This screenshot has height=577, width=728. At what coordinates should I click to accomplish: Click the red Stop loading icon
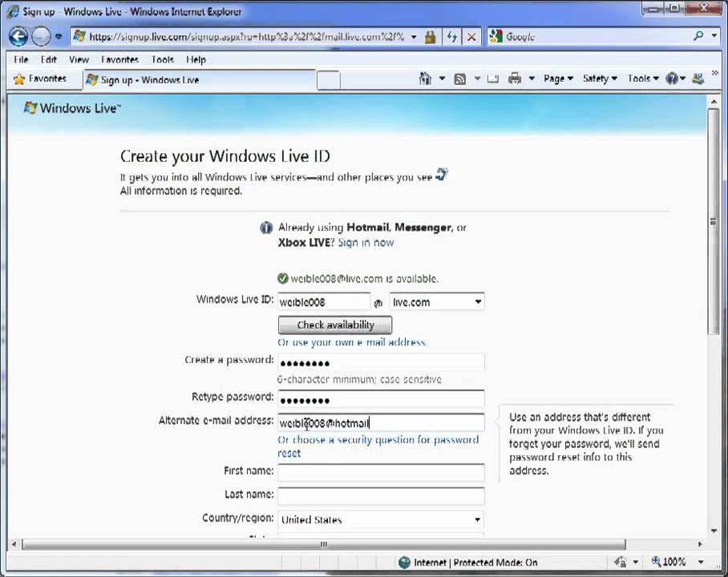click(471, 37)
